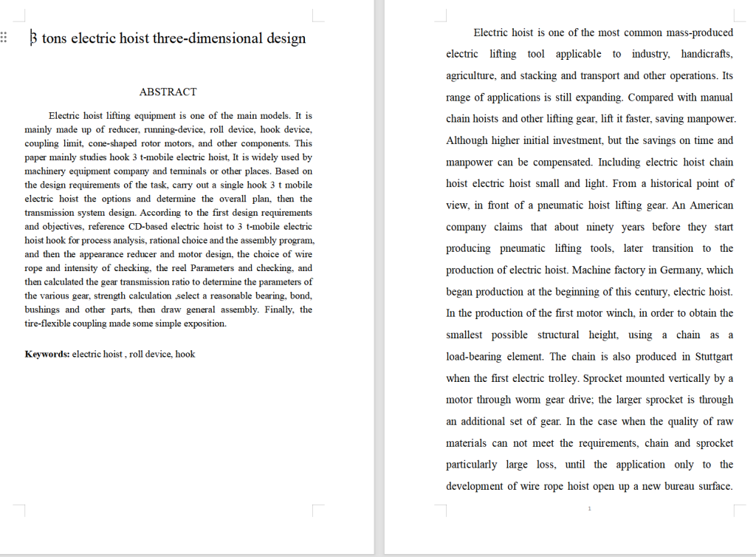Click the bold 'Keywords:' label
The image size is (756, 557).
pyautogui.click(x=47, y=354)
